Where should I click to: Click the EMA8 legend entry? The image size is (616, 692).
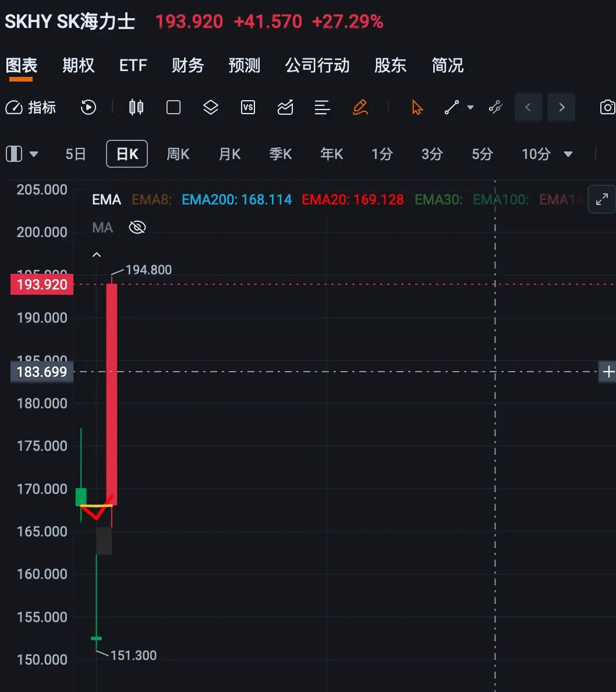[151, 199]
